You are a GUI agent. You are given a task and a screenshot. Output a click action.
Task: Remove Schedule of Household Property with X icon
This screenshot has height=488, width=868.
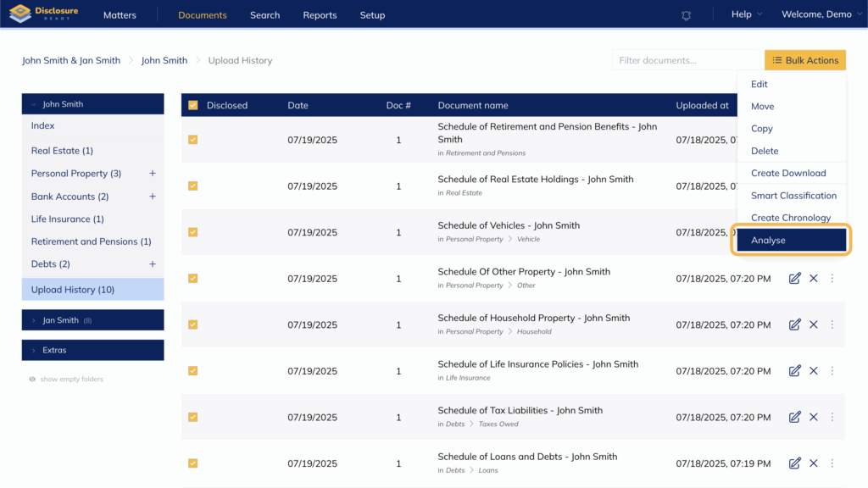(813, 324)
